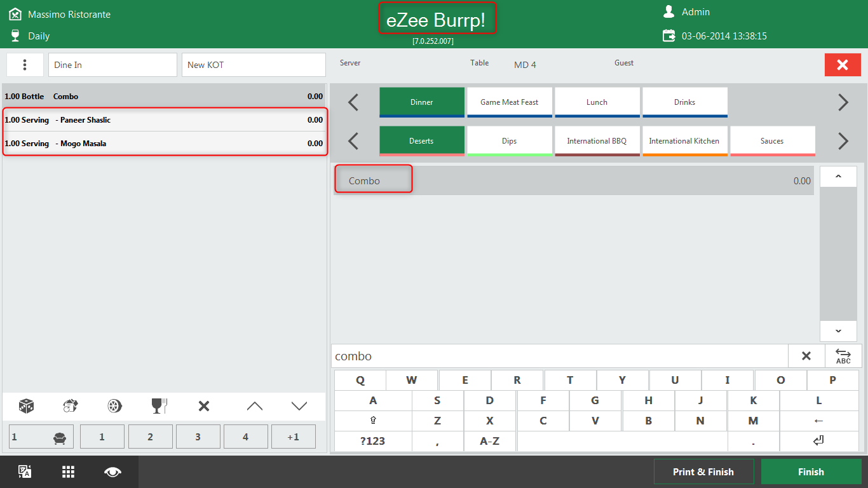Click the item list down arrow
Viewport: 868px width, 488px height.
pyautogui.click(x=838, y=331)
